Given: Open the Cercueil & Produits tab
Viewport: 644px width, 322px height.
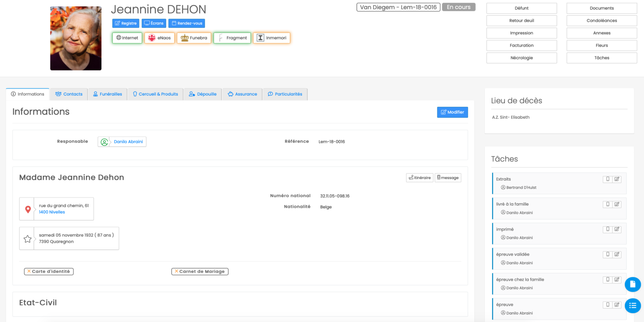Looking at the screenshot, I should [155, 94].
